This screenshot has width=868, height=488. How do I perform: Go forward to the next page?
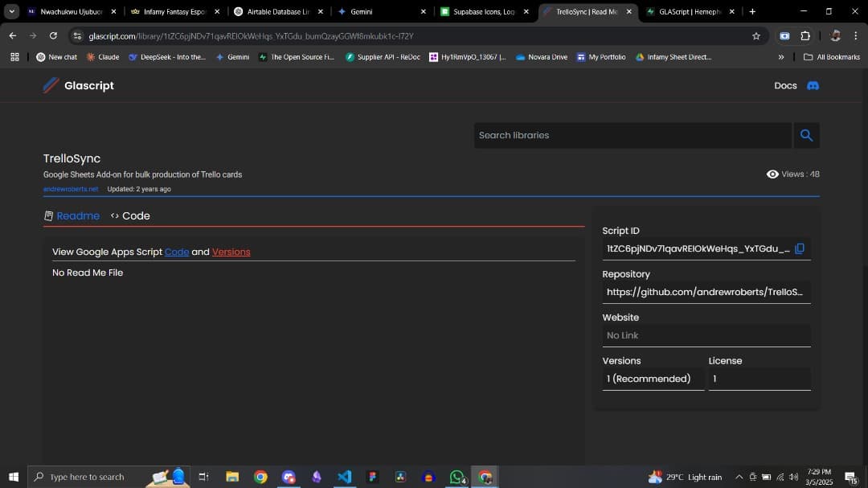[x=33, y=36]
